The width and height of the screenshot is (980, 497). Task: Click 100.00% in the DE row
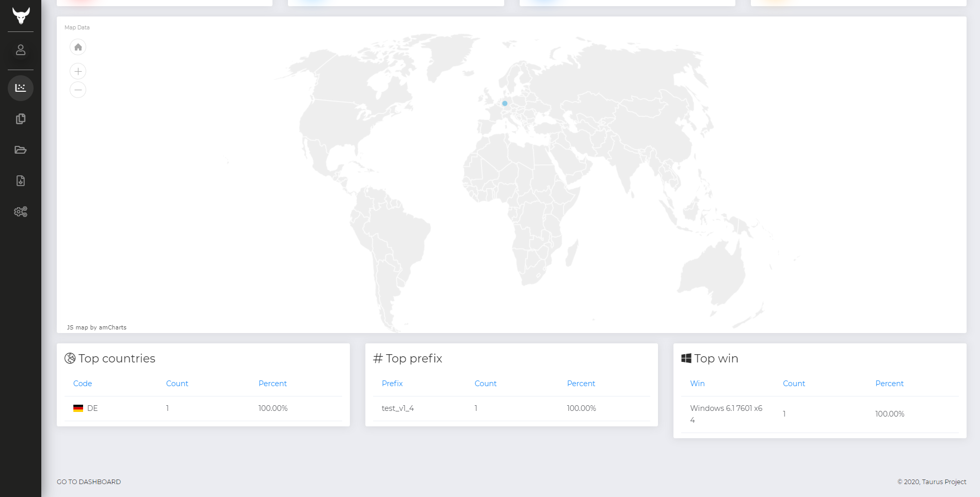[273, 408]
